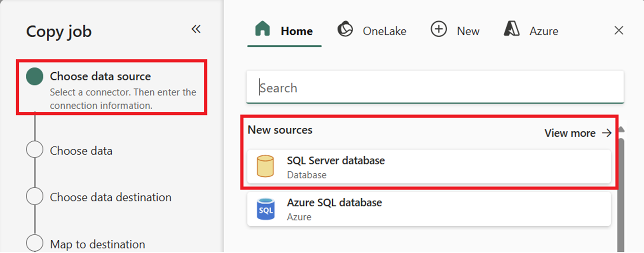Click the arrow beside View more

coord(607,133)
